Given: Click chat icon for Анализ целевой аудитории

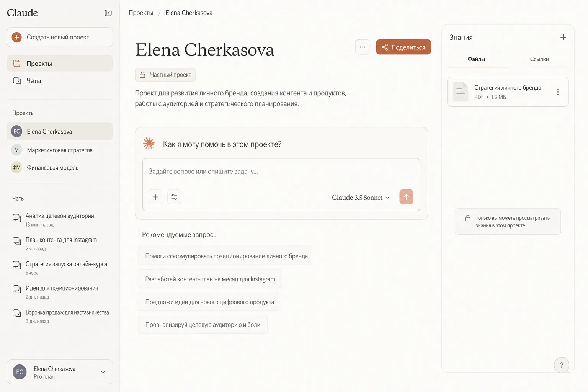Looking at the screenshot, I should [x=17, y=218].
